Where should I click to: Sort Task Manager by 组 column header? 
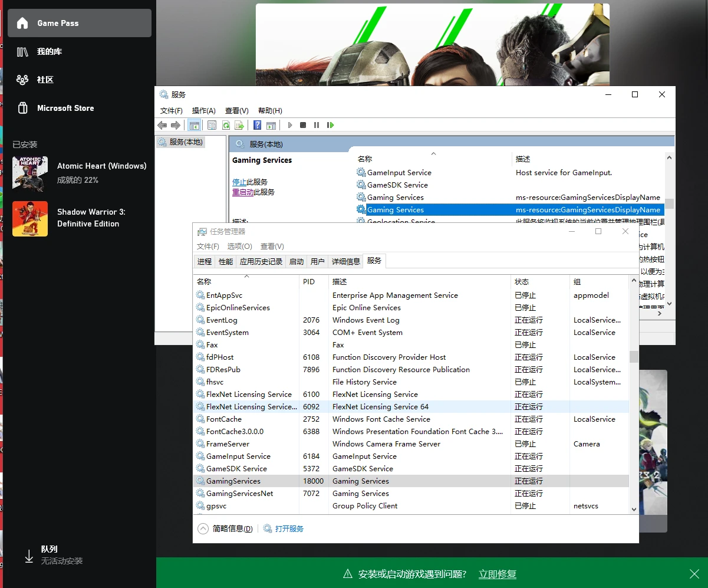click(599, 281)
